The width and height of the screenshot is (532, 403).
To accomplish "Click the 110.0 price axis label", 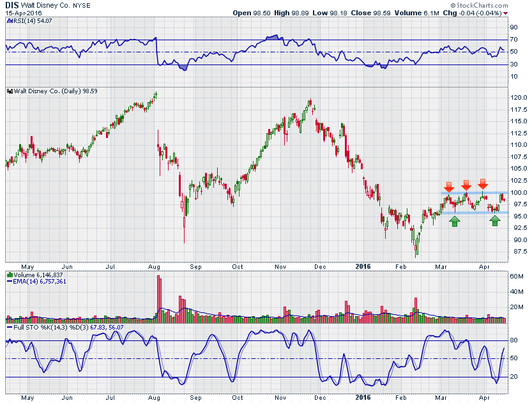I will [519, 145].
